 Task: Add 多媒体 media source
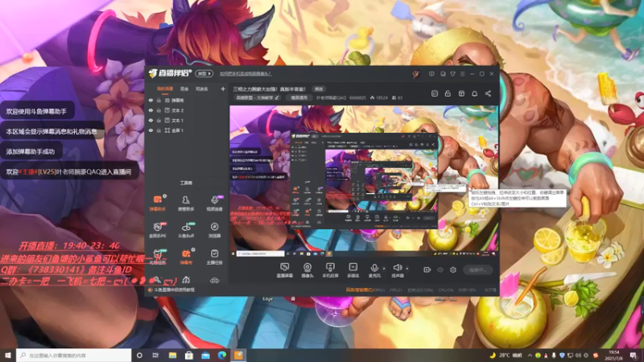click(353, 270)
